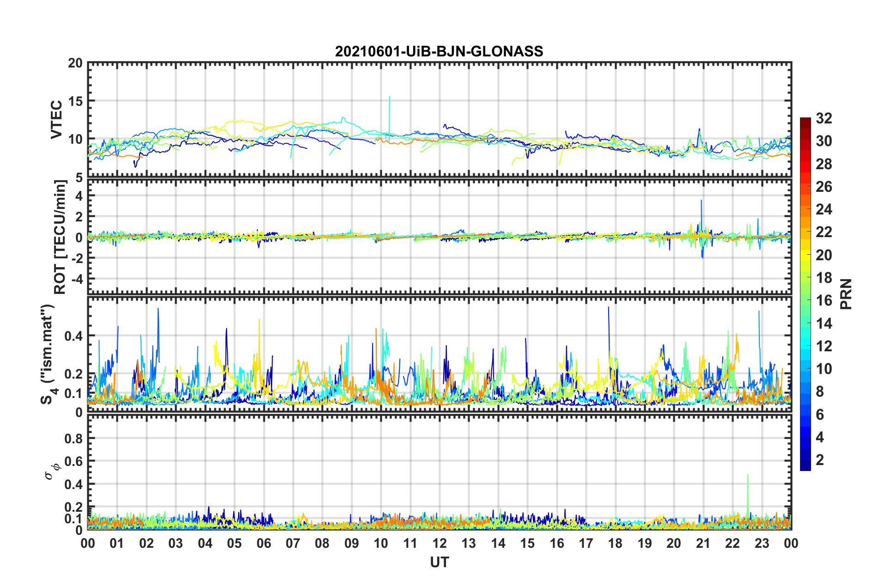879x588 pixels.
Task: Click the plot title "20210601-UiB-BJN-GLONASS"
Action: coord(439,51)
